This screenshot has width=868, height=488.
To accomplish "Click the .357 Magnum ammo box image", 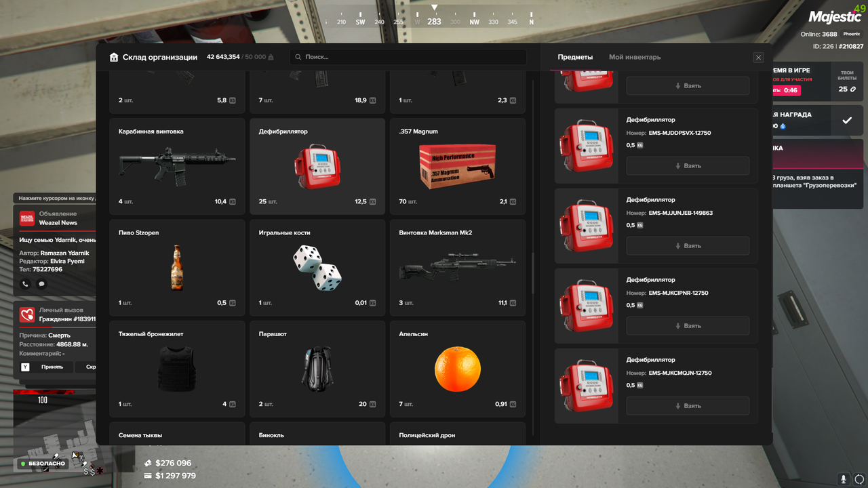I will tap(457, 165).
